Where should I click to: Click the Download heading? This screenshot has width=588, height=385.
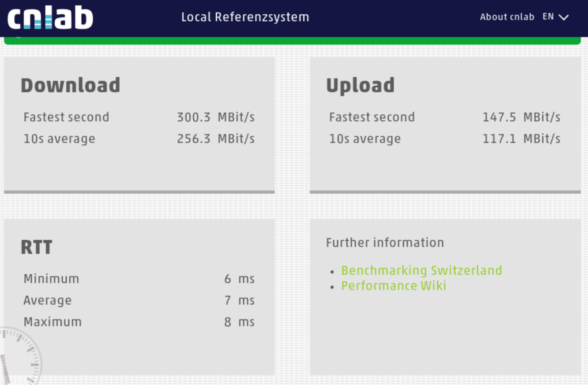click(x=70, y=85)
